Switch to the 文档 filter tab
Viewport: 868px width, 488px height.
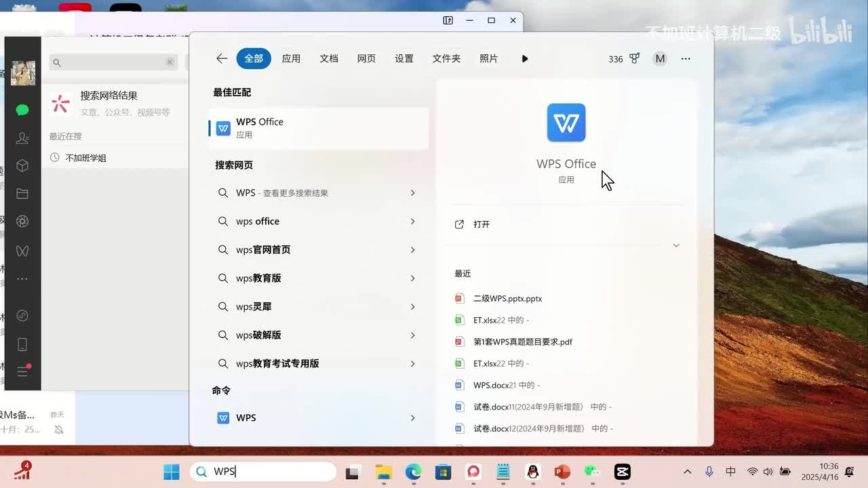click(329, 59)
